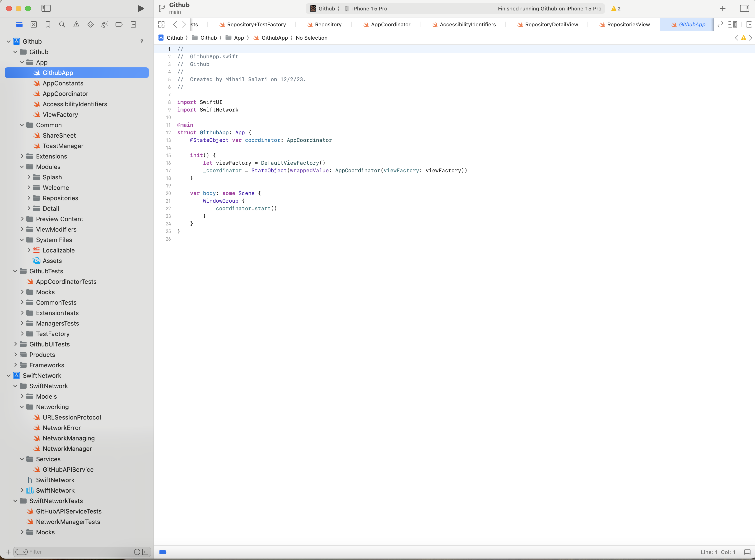Switch to the AppCoordinator tab
Viewport: 755px width, 560px height.
390,24
